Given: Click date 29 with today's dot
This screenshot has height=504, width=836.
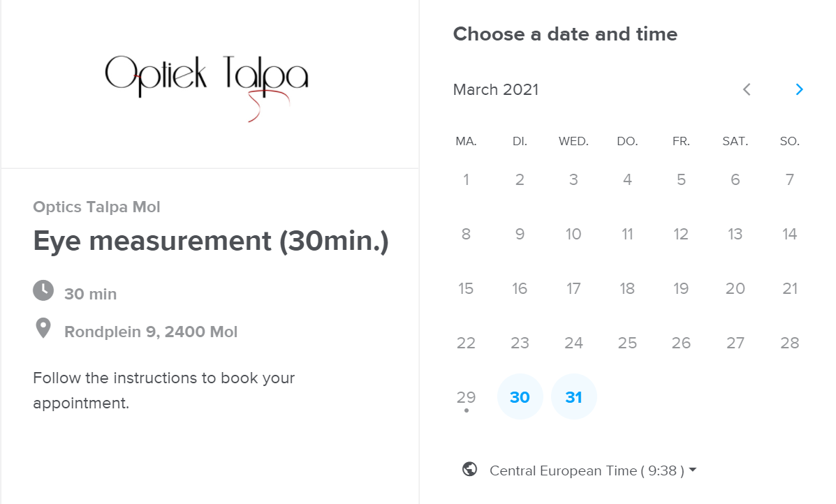Looking at the screenshot, I should tap(466, 397).
